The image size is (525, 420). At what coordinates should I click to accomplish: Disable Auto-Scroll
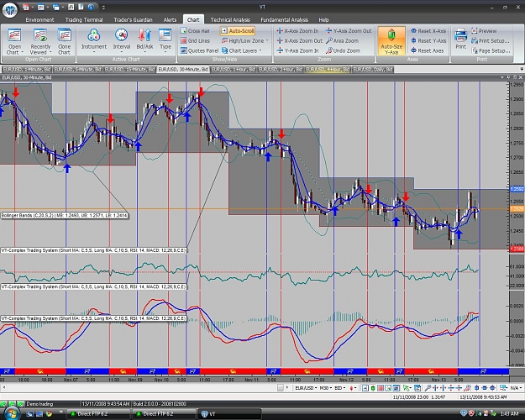coord(238,31)
